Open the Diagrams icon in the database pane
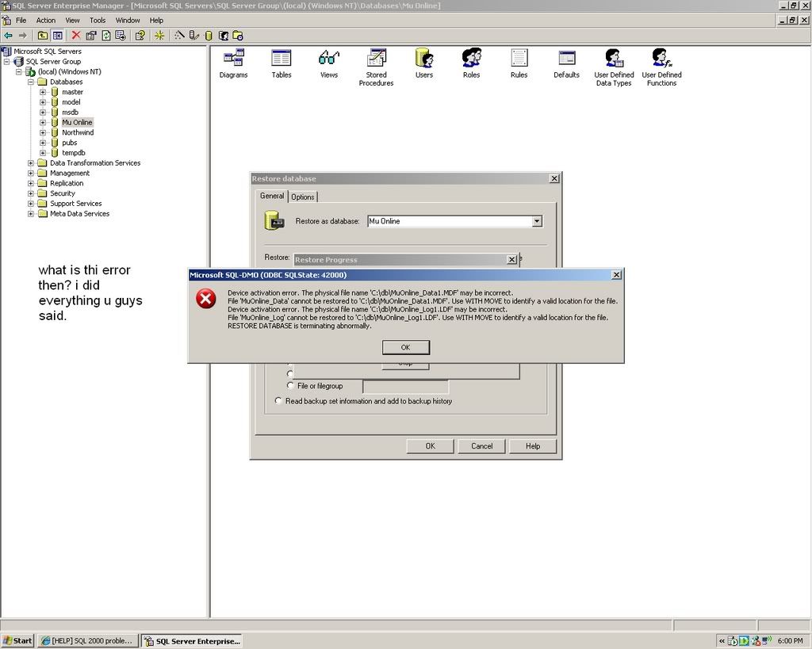 point(233,59)
